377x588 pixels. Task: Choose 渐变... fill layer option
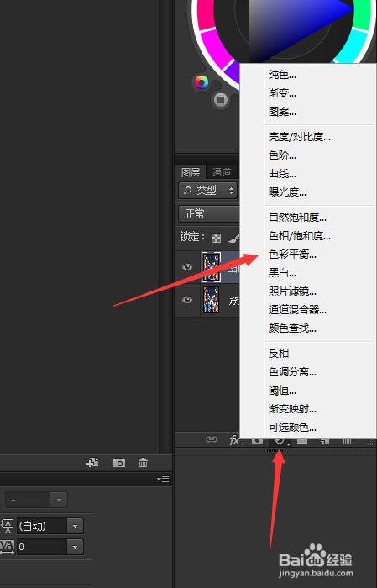point(282,93)
